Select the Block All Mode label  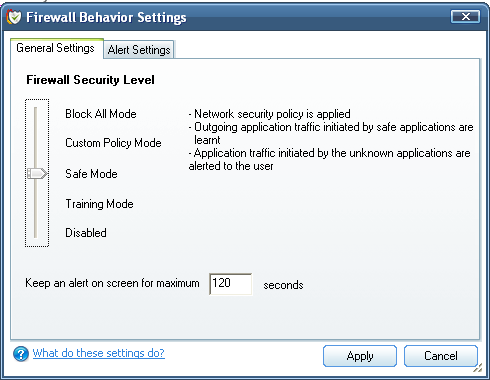pos(101,114)
